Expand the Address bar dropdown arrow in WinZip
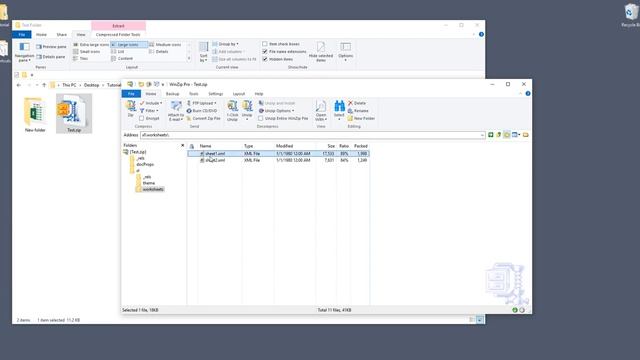 tap(482, 135)
